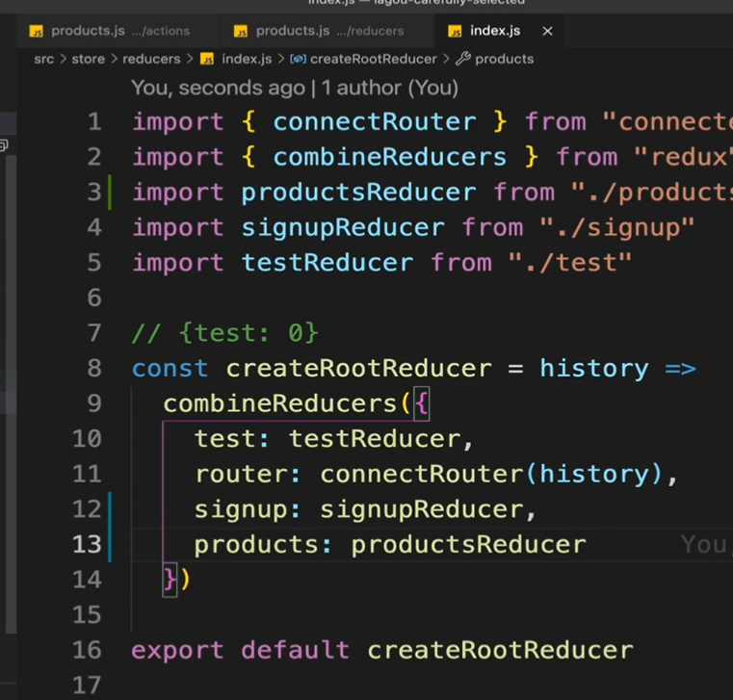The height and width of the screenshot is (700, 733).
Task: Click line number 13 in gutter
Action: click(87, 544)
